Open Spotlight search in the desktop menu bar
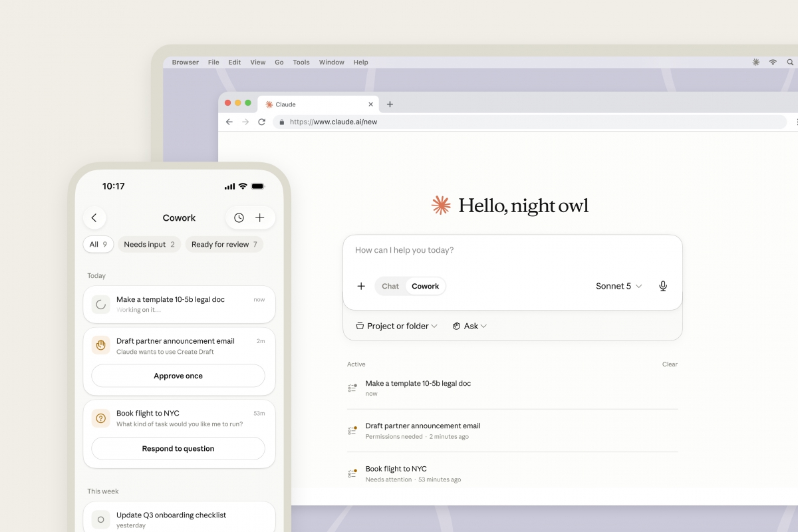 tap(790, 62)
